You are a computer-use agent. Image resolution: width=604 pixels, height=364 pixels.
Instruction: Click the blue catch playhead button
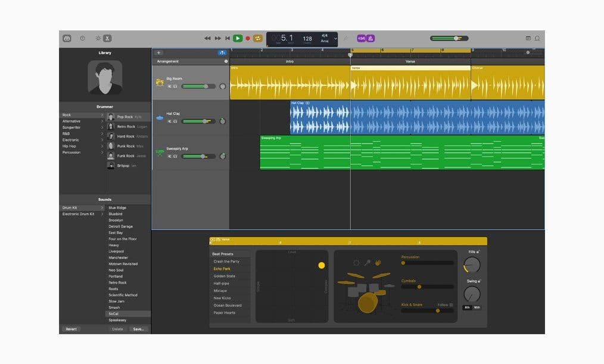[222, 53]
